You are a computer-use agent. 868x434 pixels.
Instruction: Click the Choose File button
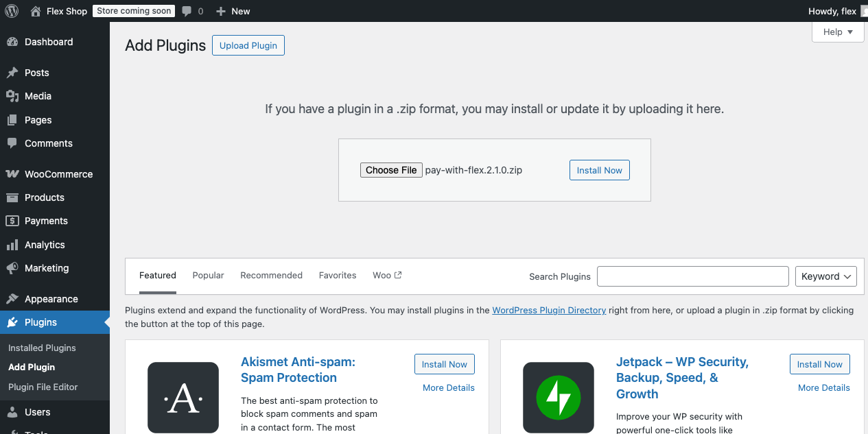[391, 170]
